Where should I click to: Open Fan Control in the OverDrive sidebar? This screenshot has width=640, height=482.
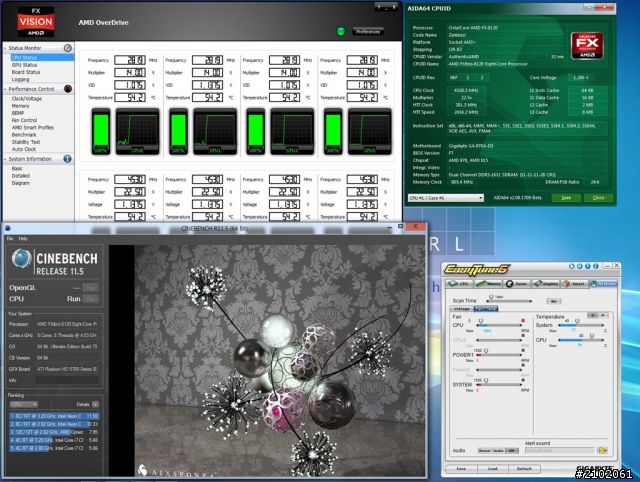[24, 120]
